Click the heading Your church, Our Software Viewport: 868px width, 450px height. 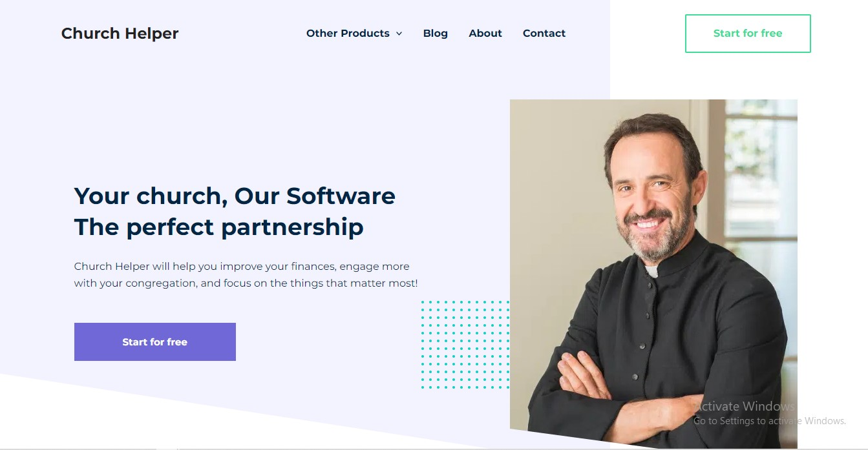(235, 196)
